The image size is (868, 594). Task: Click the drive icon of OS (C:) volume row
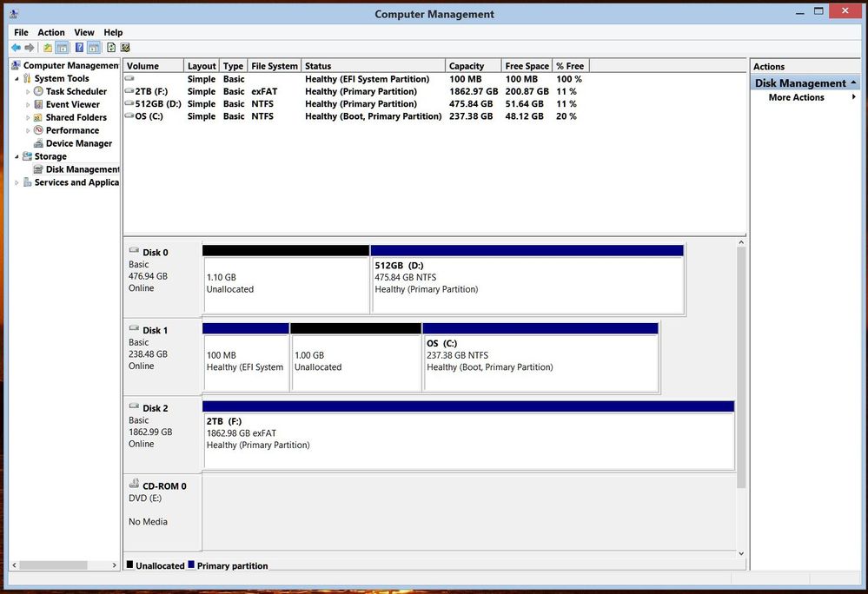click(129, 115)
